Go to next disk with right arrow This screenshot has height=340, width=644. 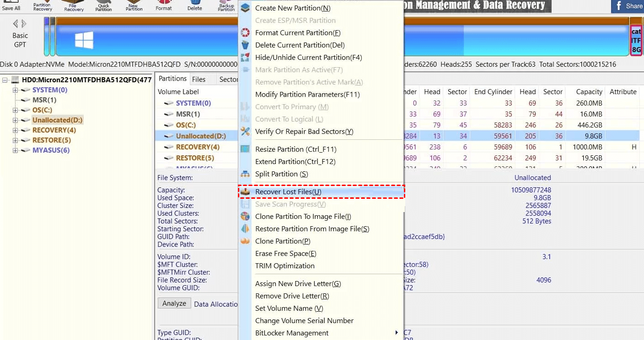24,24
